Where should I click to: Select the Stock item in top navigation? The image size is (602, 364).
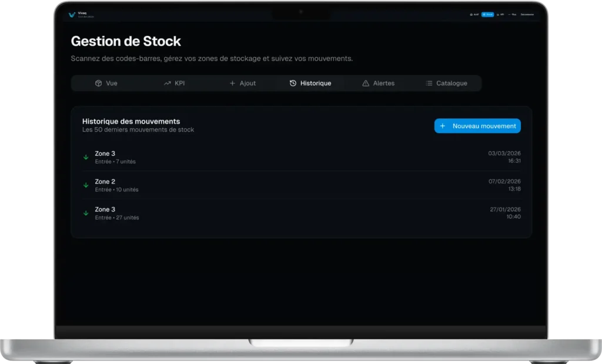[487, 15]
